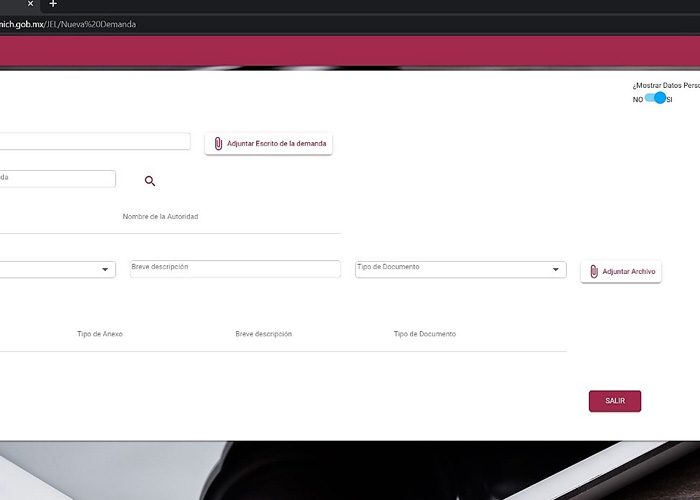Toggle the Mostrar Datos Personales switch
This screenshot has width=700, height=500.
[655, 98]
